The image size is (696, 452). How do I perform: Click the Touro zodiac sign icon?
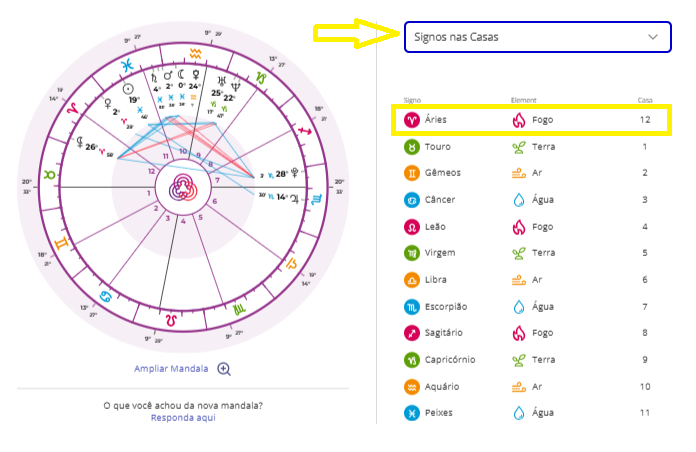(x=411, y=147)
